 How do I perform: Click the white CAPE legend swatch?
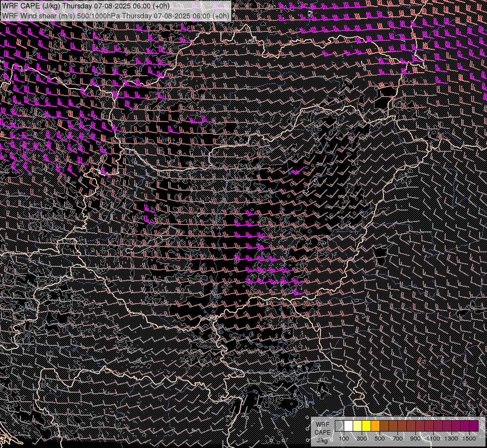(349, 426)
